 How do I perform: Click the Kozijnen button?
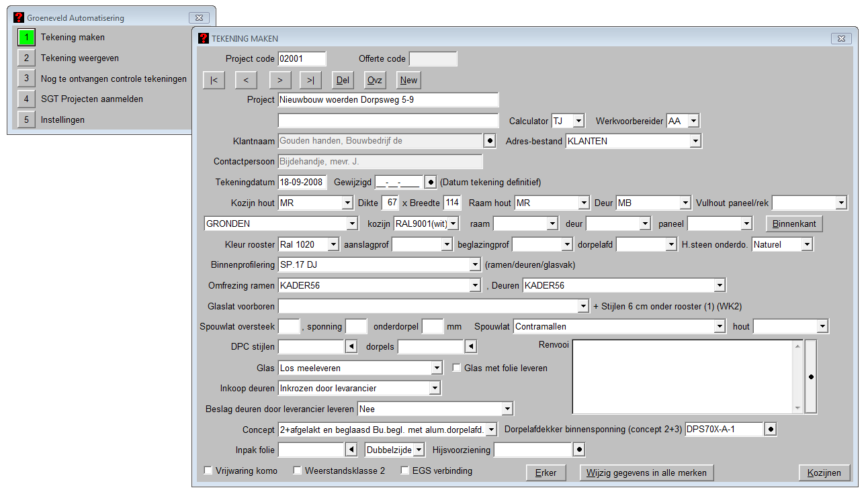[824, 473]
